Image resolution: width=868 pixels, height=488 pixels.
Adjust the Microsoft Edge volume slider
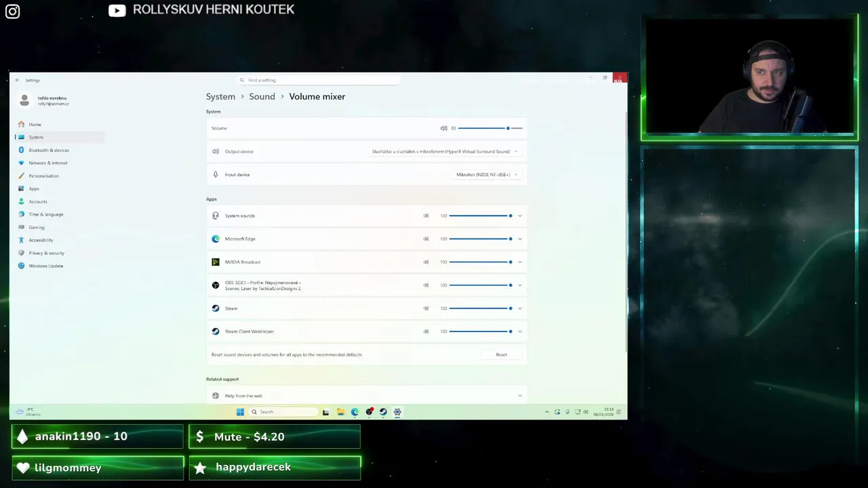(x=481, y=239)
